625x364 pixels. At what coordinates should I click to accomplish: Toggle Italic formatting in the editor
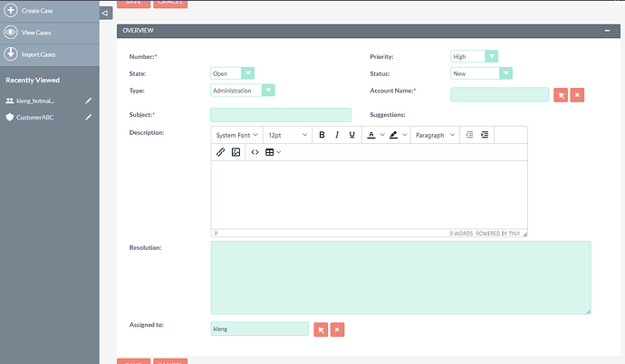tap(337, 135)
